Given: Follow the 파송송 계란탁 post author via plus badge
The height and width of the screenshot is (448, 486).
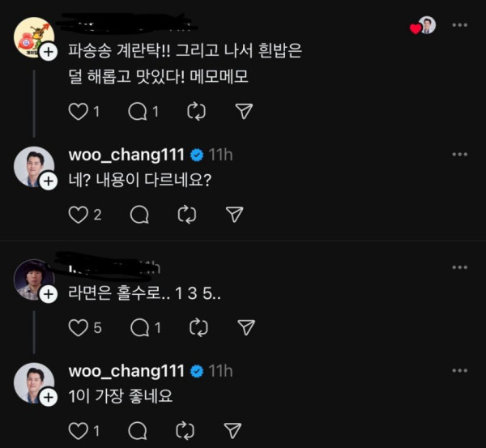Looking at the screenshot, I should 47,52.
